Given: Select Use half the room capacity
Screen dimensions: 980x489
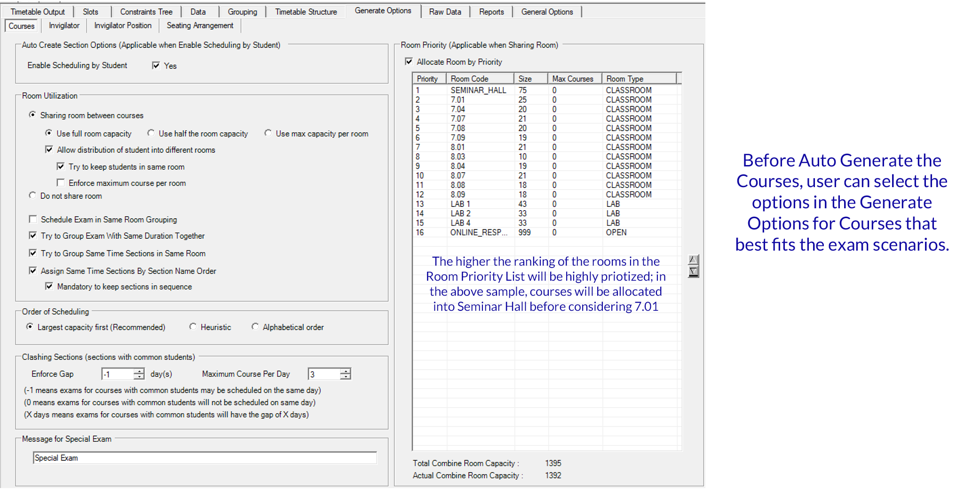Looking at the screenshot, I should [151, 134].
